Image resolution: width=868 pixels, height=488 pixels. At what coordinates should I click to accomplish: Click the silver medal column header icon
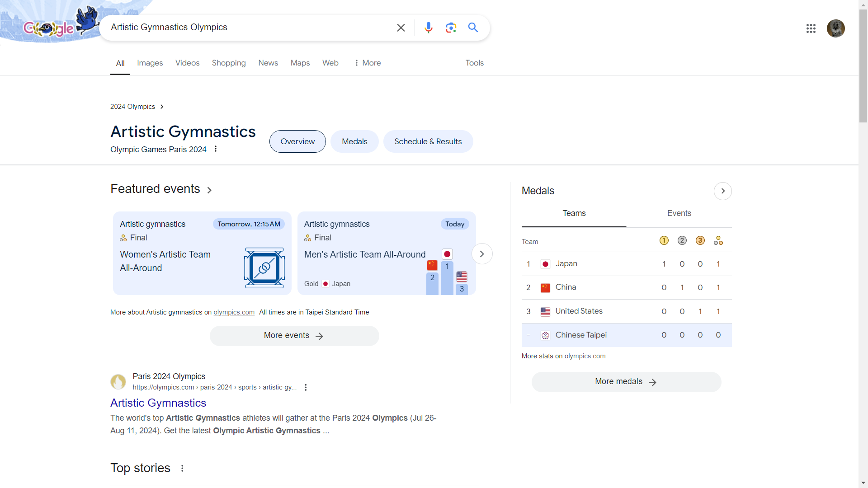(x=682, y=240)
